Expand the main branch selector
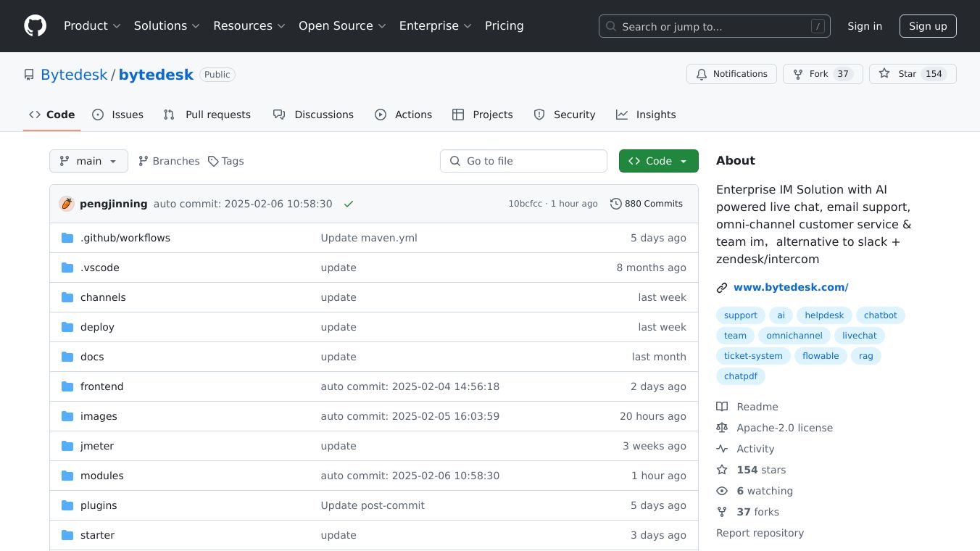The width and height of the screenshot is (980, 551). (x=88, y=161)
